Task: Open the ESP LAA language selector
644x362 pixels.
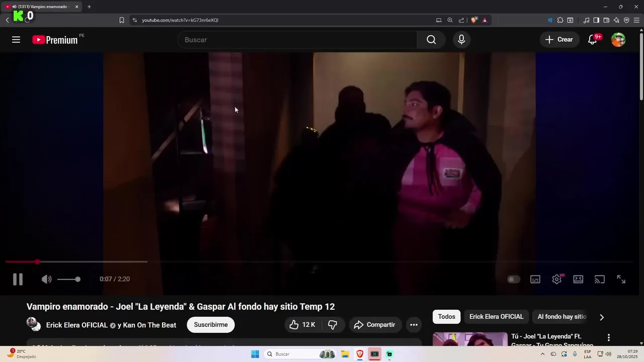Action: [588, 354]
